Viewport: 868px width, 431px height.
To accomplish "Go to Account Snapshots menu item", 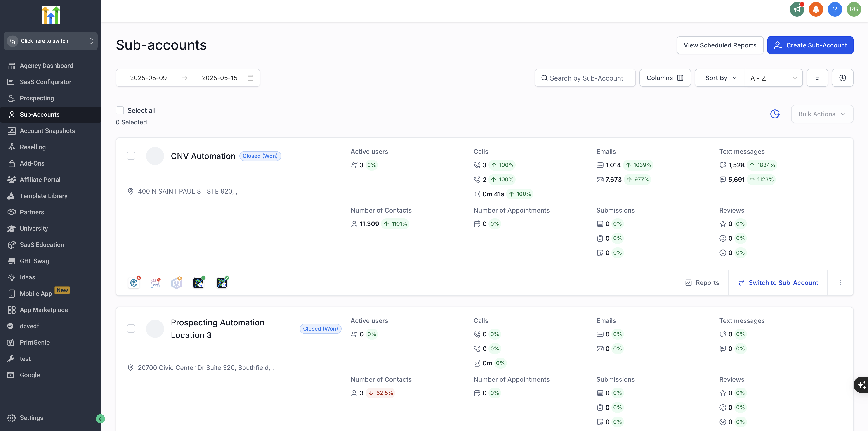I will coord(47,131).
